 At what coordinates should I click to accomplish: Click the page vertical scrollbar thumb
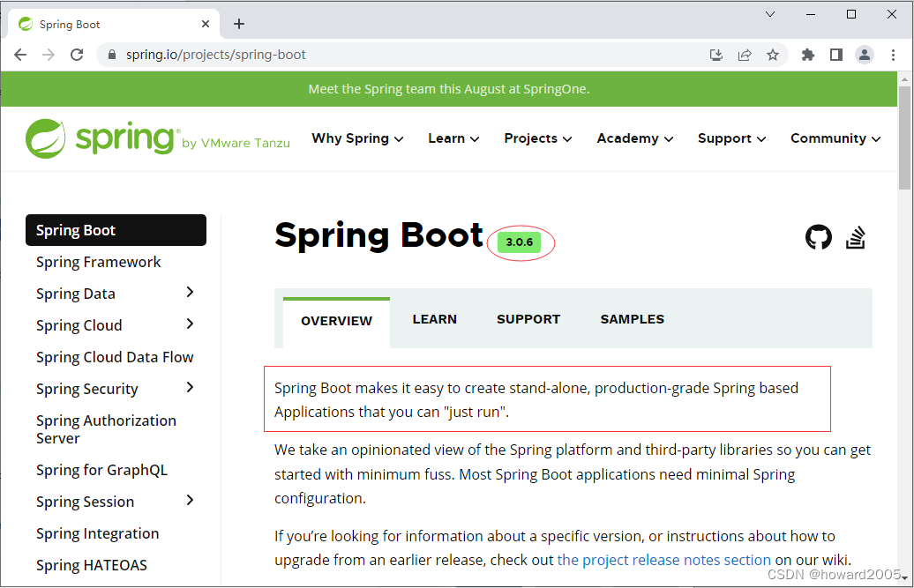[904, 138]
